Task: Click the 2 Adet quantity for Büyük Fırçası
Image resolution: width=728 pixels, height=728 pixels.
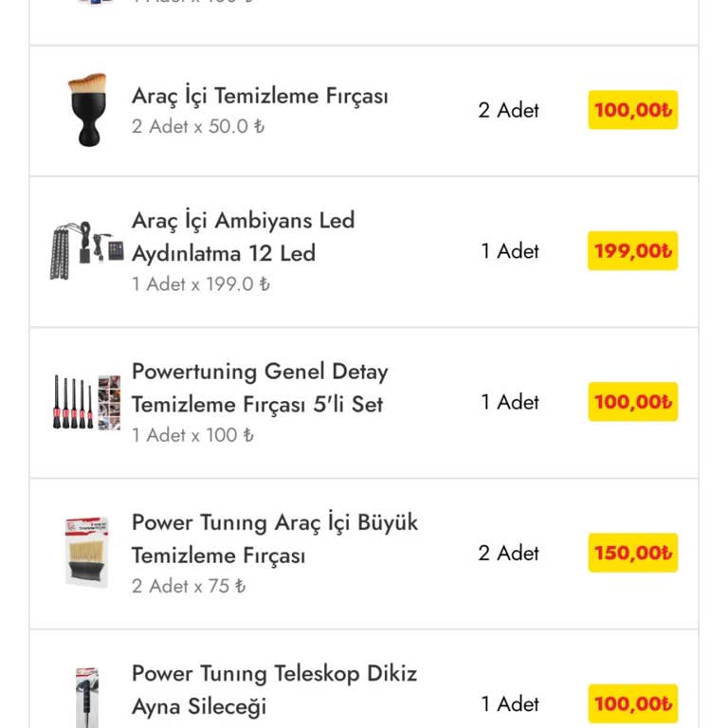Action: [x=508, y=553]
